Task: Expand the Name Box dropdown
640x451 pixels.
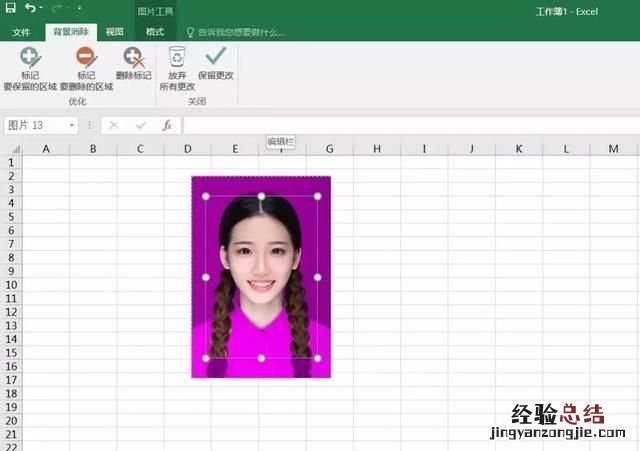Action: pos(72,126)
